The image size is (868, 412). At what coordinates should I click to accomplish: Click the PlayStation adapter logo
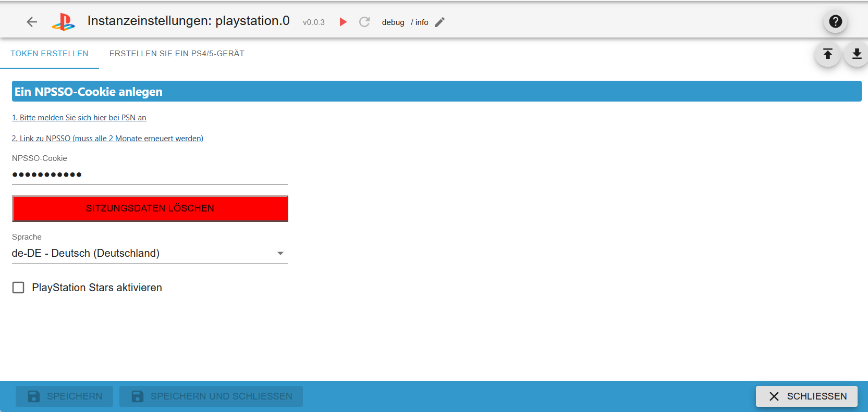click(63, 22)
